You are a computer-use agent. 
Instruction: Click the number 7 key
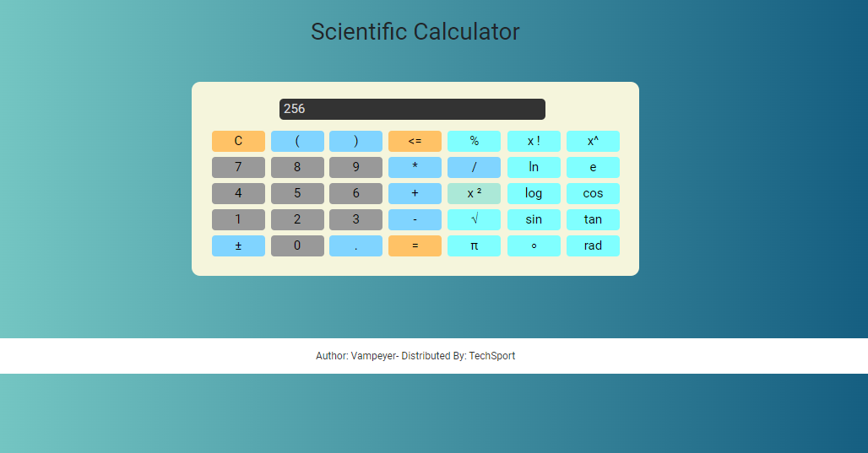(x=238, y=168)
